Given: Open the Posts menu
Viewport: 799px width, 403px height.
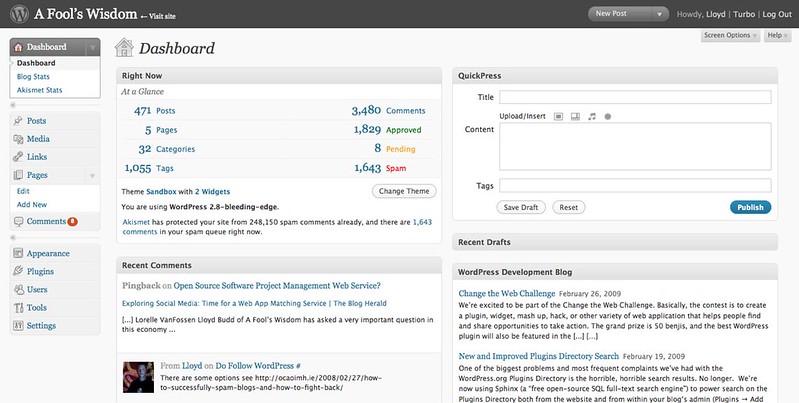Looking at the screenshot, I should point(36,121).
